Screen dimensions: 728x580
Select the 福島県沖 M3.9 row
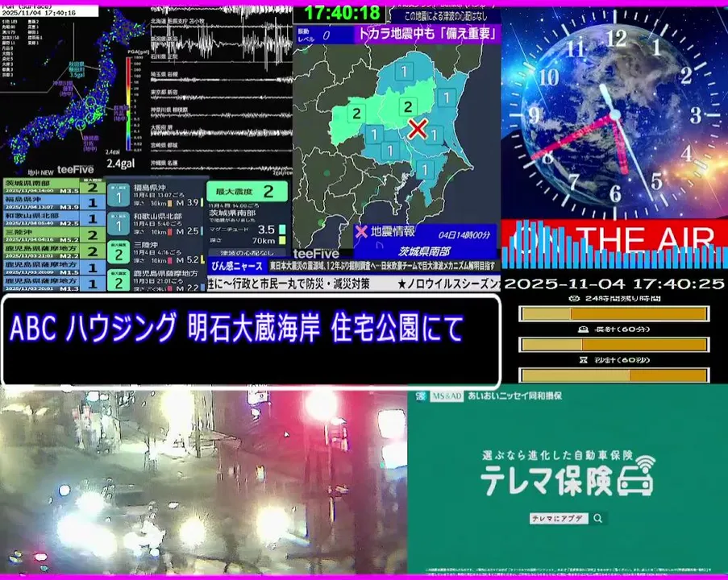point(54,202)
